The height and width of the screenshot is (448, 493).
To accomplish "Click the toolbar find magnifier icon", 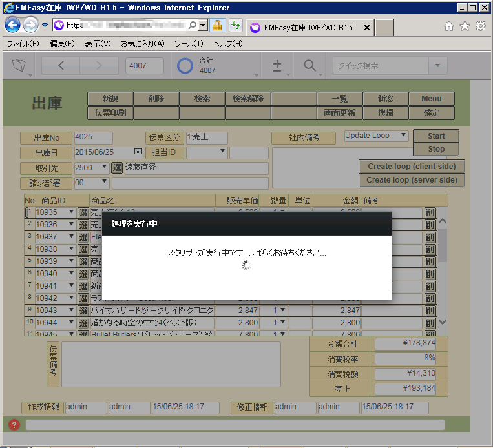I will tap(309, 66).
